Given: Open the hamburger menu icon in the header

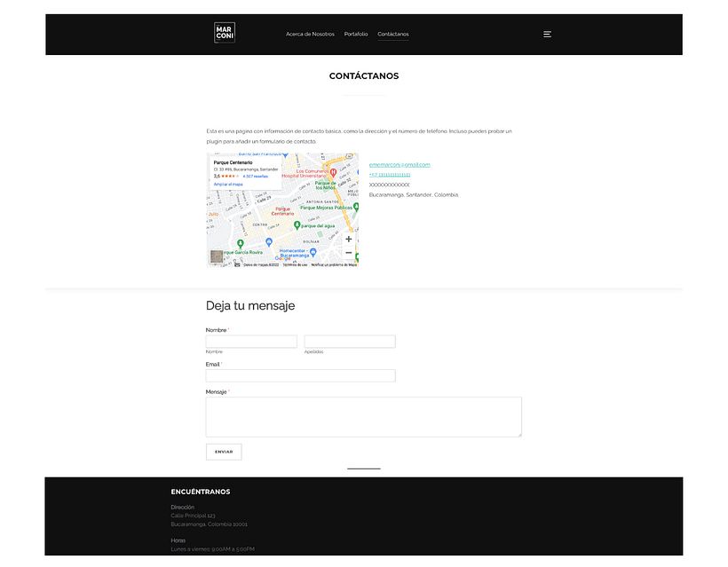Looking at the screenshot, I should [547, 35].
